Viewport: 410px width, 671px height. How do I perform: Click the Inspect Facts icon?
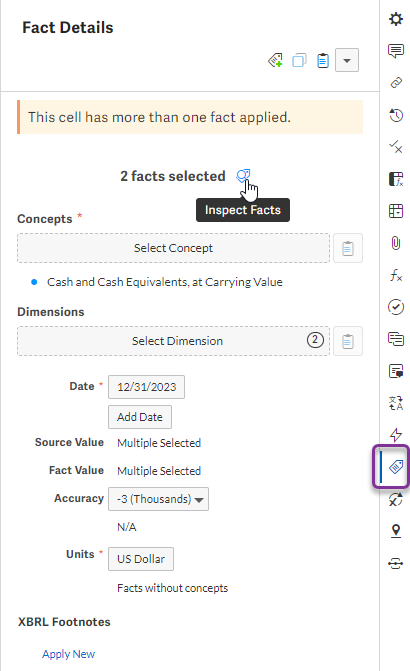pyautogui.click(x=243, y=175)
